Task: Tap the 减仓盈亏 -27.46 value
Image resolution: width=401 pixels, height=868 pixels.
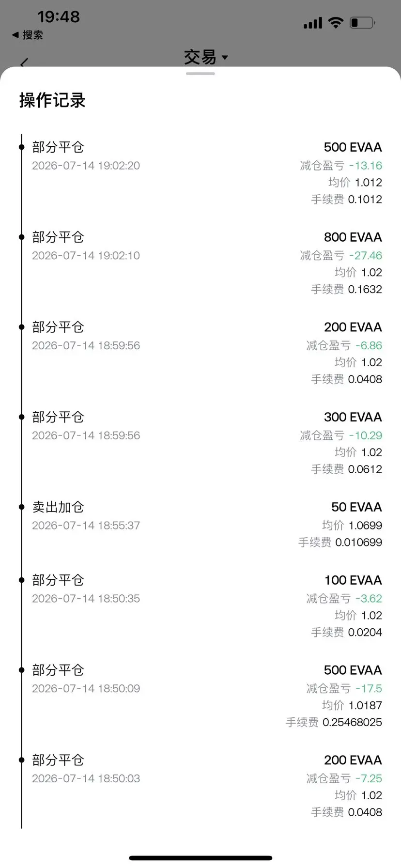Action: pyautogui.click(x=341, y=255)
